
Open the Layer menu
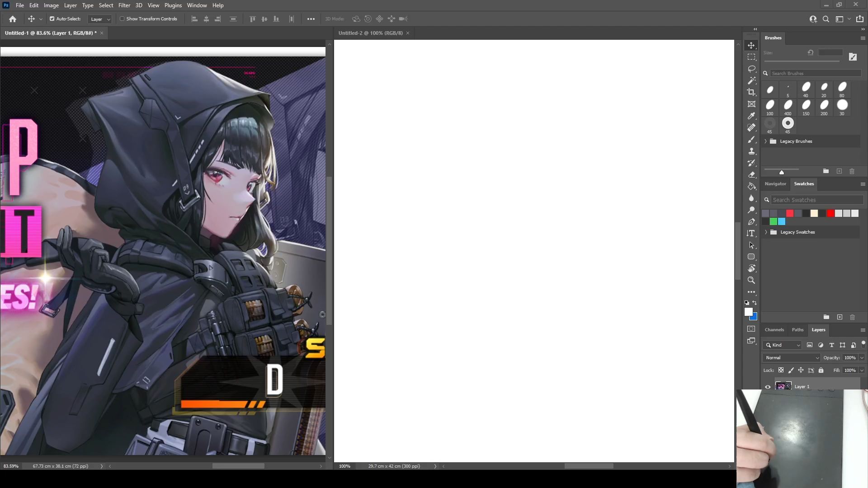coord(70,5)
